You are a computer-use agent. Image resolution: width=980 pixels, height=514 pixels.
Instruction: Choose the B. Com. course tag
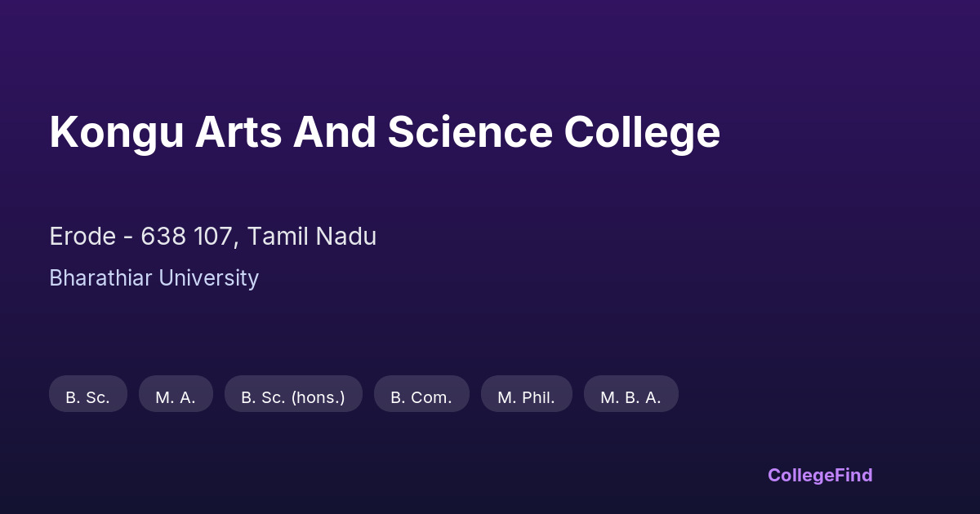[x=421, y=397]
